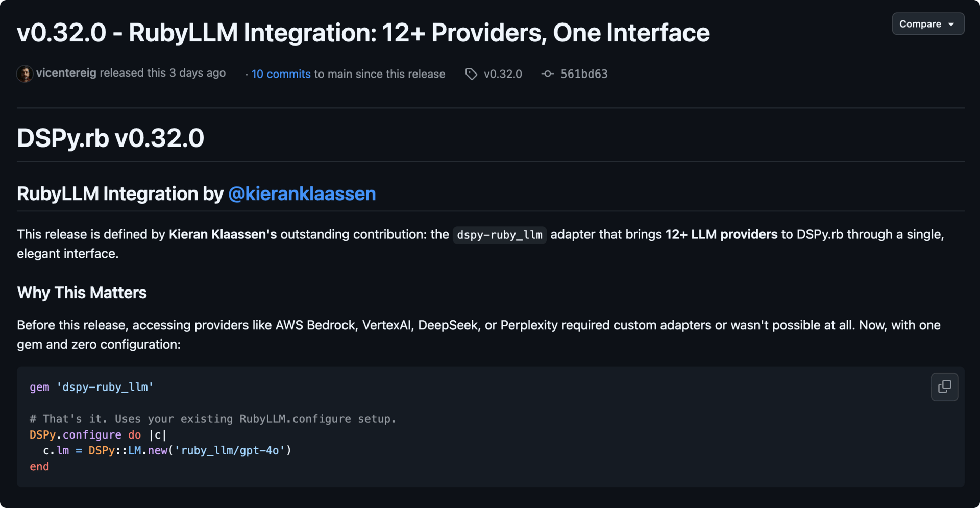Open commit hash 561bd63
The image size is (980, 508).
pos(584,74)
